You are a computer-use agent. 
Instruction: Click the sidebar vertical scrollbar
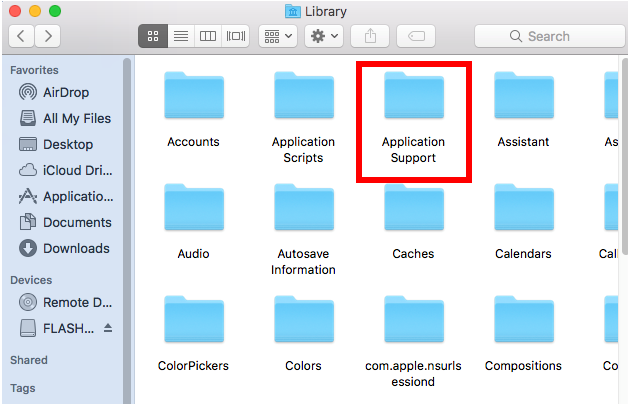127,231
